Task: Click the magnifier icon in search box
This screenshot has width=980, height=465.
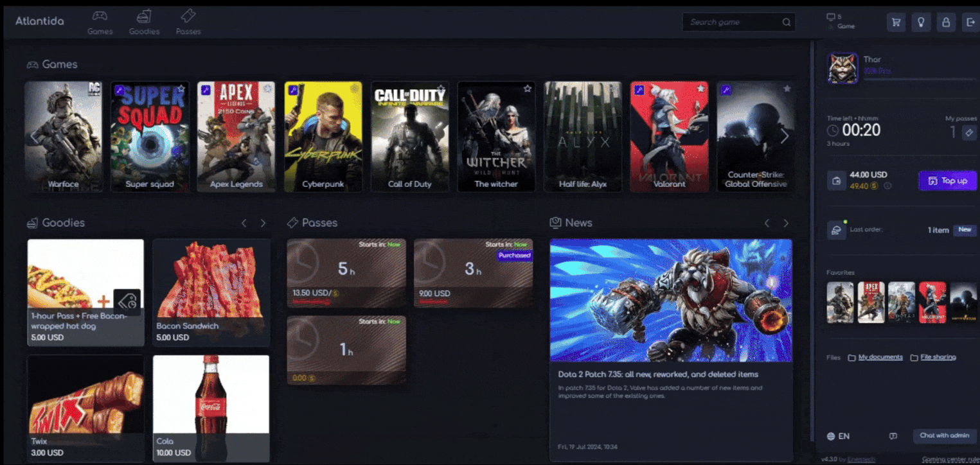Action: tap(787, 22)
